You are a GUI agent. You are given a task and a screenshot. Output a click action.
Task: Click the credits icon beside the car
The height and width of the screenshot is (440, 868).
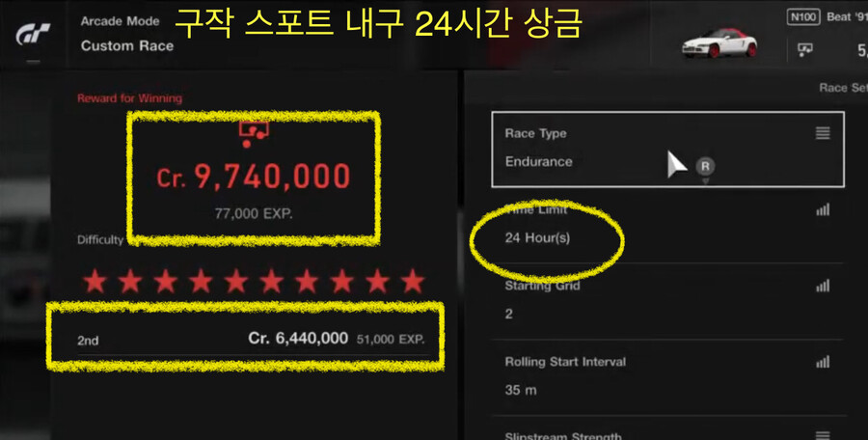click(805, 50)
